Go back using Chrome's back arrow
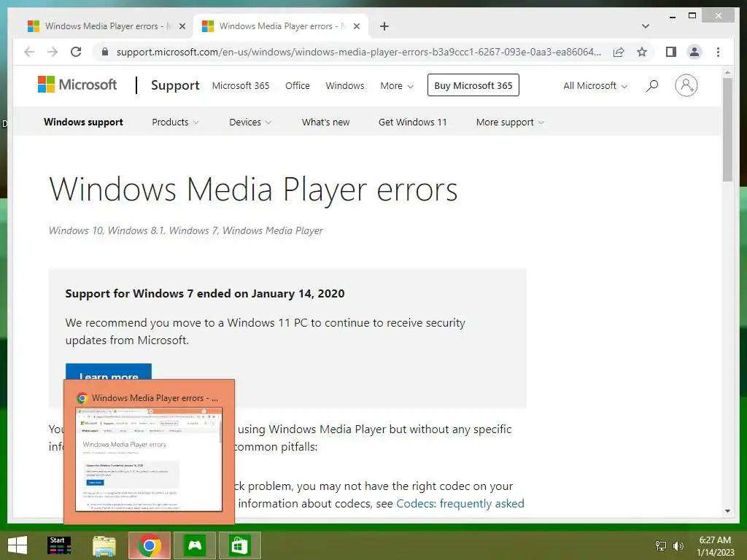This screenshot has width=747, height=560. click(29, 52)
